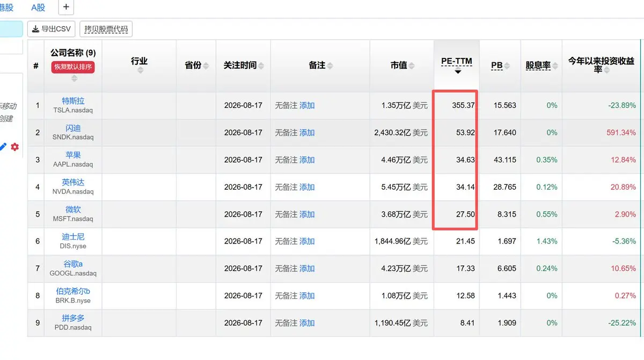
Task: Click 拷贝股票代码 button
Action: pyautogui.click(x=106, y=29)
